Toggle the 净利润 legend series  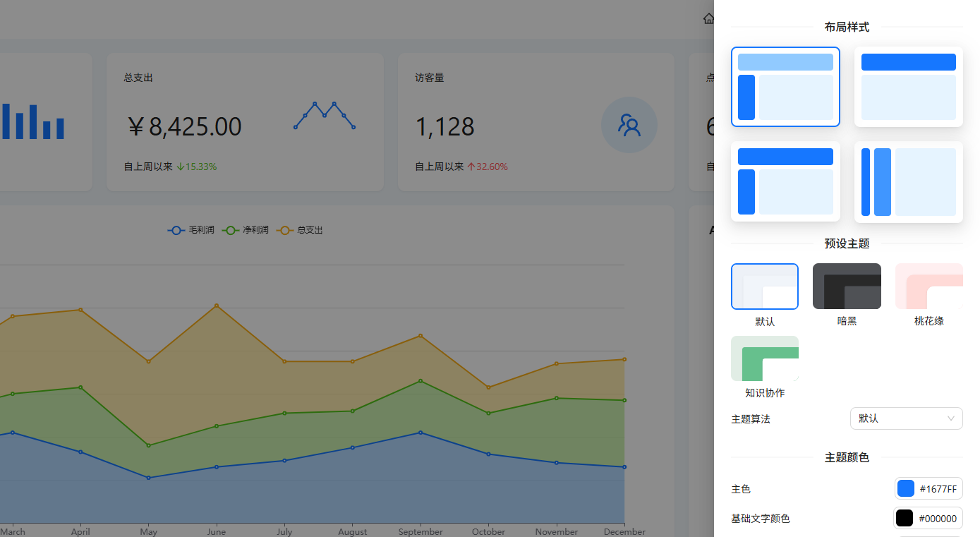tap(246, 230)
